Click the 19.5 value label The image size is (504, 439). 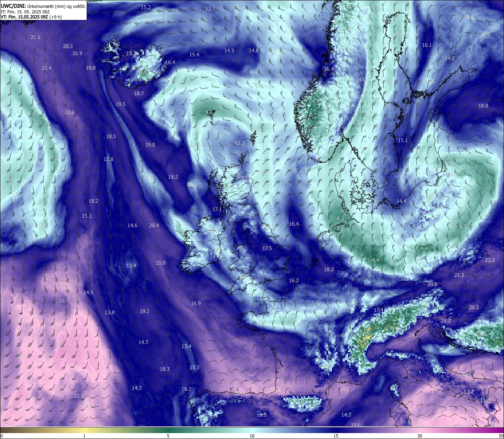click(x=120, y=104)
